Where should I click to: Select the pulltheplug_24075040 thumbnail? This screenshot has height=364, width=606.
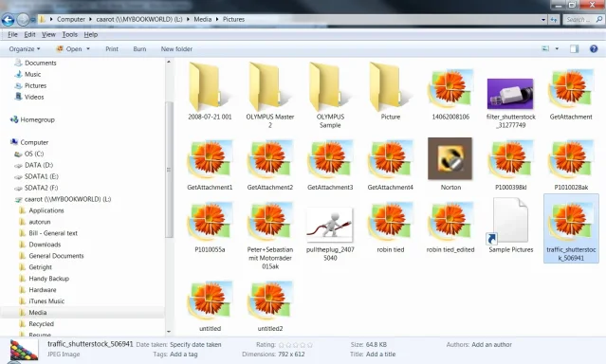tap(330, 234)
